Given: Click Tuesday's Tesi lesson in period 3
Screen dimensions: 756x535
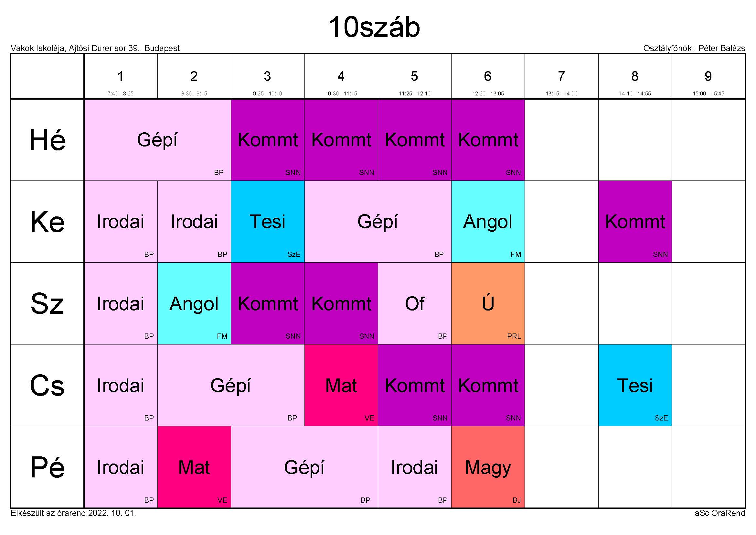Looking at the screenshot, I should click(267, 221).
